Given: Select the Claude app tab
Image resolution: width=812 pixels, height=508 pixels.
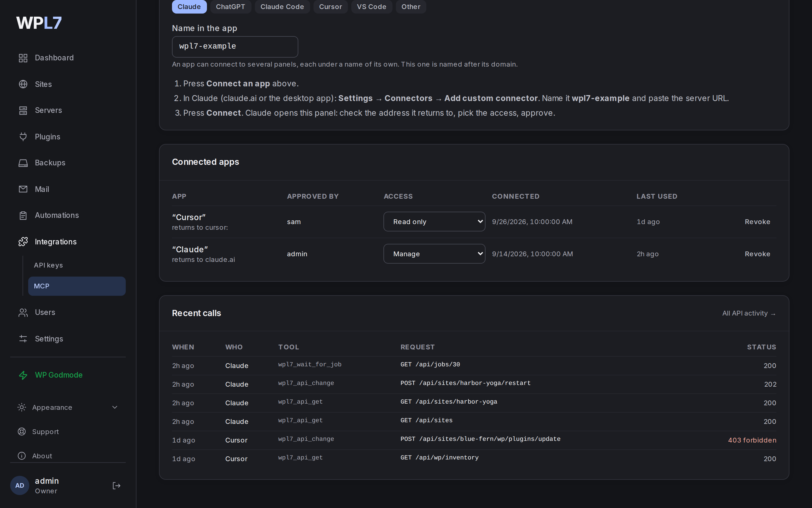Looking at the screenshot, I should (189, 7).
